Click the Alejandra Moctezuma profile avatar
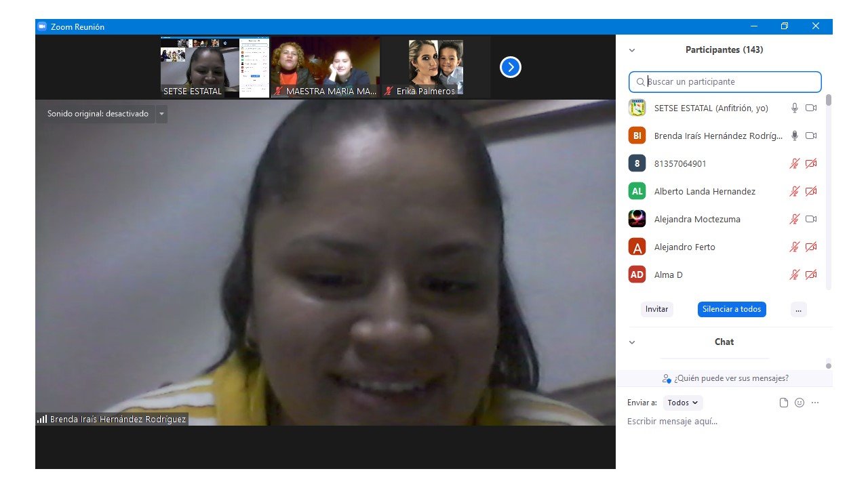The image size is (868, 488). tap(637, 219)
